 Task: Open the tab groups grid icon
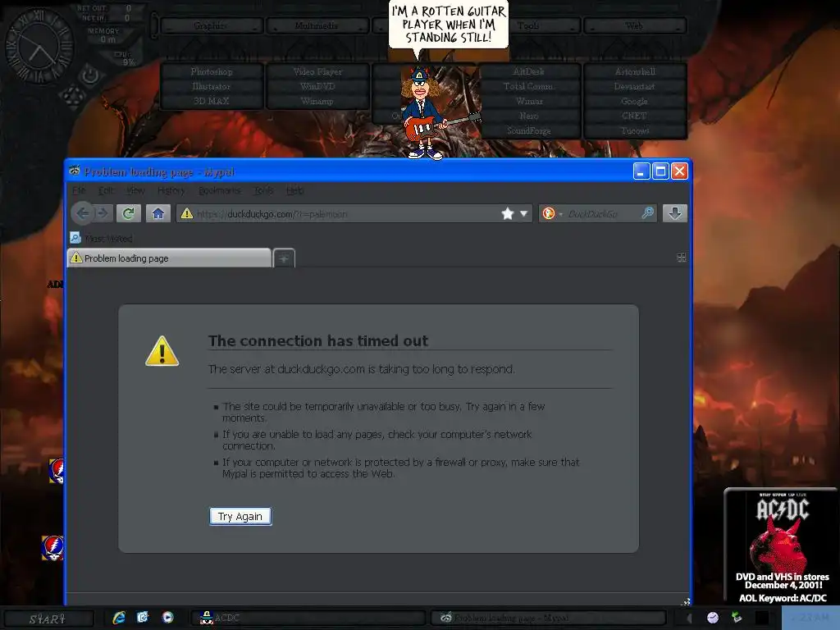click(x=681, y=258)
